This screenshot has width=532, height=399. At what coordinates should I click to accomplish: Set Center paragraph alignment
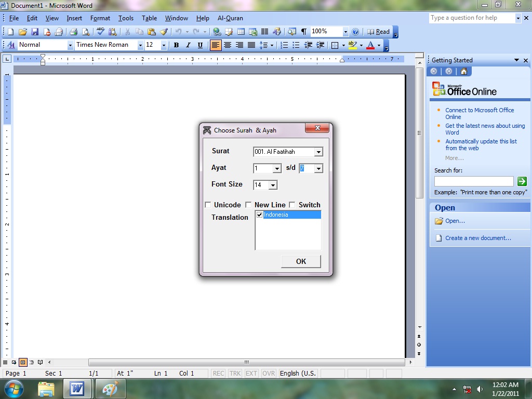click(228, 45)
